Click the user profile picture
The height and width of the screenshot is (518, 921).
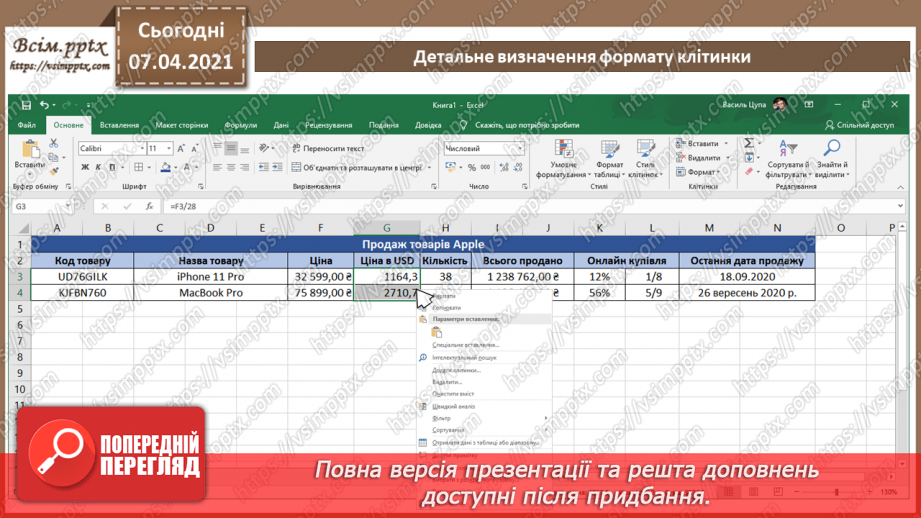(779, 105)
